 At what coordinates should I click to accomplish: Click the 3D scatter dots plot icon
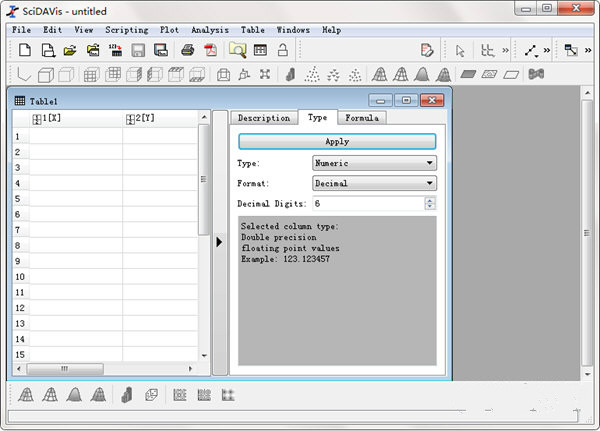312,74
